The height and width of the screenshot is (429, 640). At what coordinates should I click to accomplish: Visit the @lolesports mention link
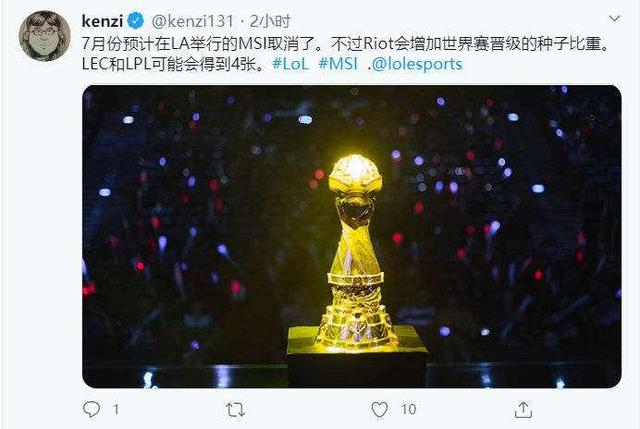click(x=417, y=64)
